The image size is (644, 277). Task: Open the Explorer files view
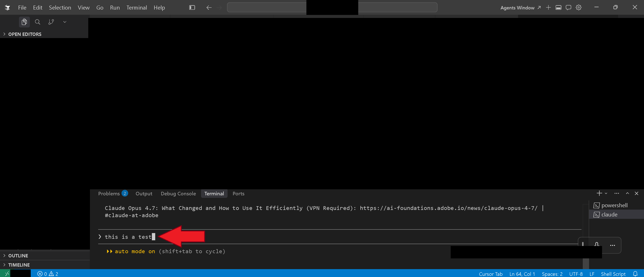point(24,22)
